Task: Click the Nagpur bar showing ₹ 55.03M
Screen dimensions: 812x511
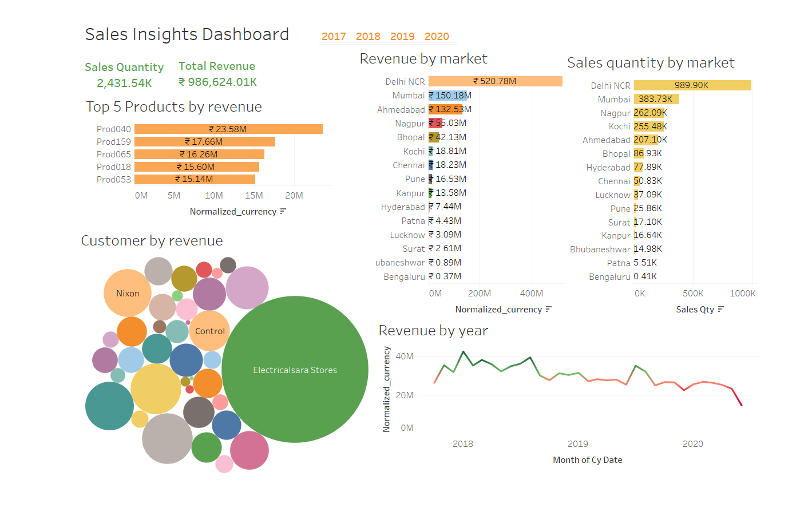Action: click(x=435, y=123)
